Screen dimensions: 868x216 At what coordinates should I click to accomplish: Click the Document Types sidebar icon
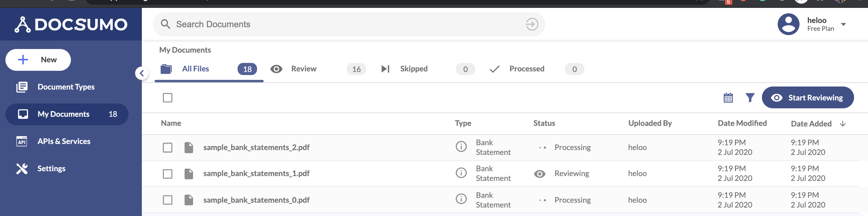22,87
